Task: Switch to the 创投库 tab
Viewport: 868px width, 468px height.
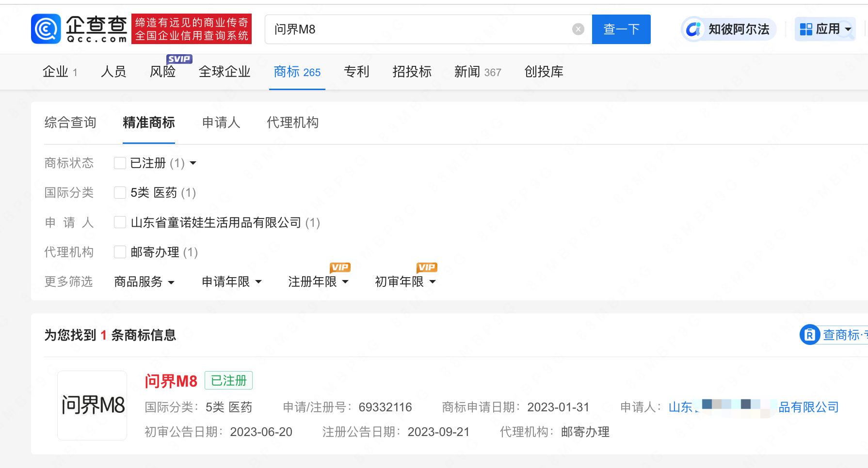Action: 544,72
